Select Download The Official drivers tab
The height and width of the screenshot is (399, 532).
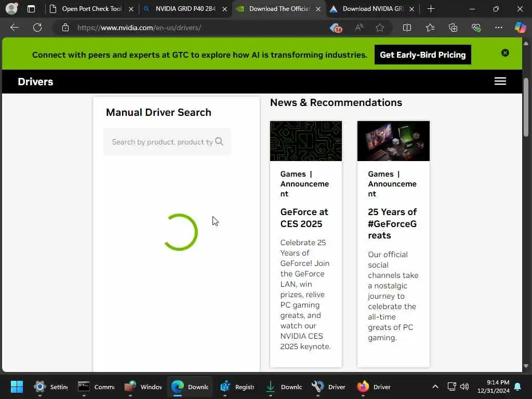279,9
